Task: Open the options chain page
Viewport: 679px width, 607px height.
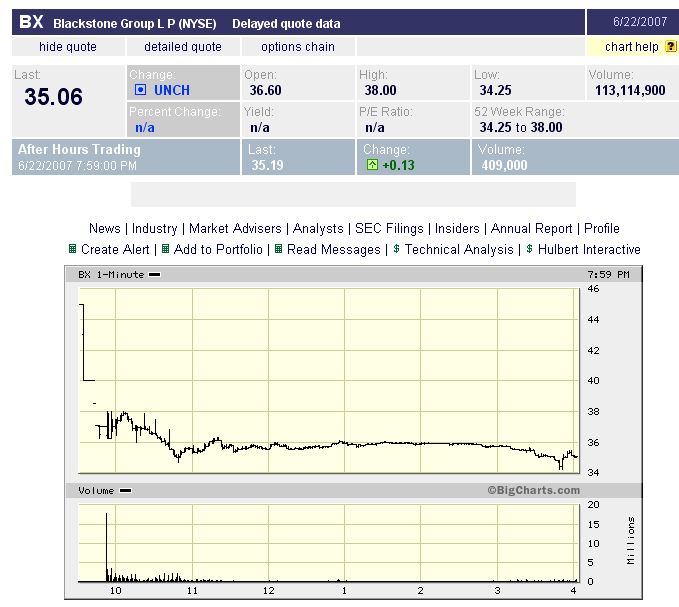Action: [x=298, y=46]
